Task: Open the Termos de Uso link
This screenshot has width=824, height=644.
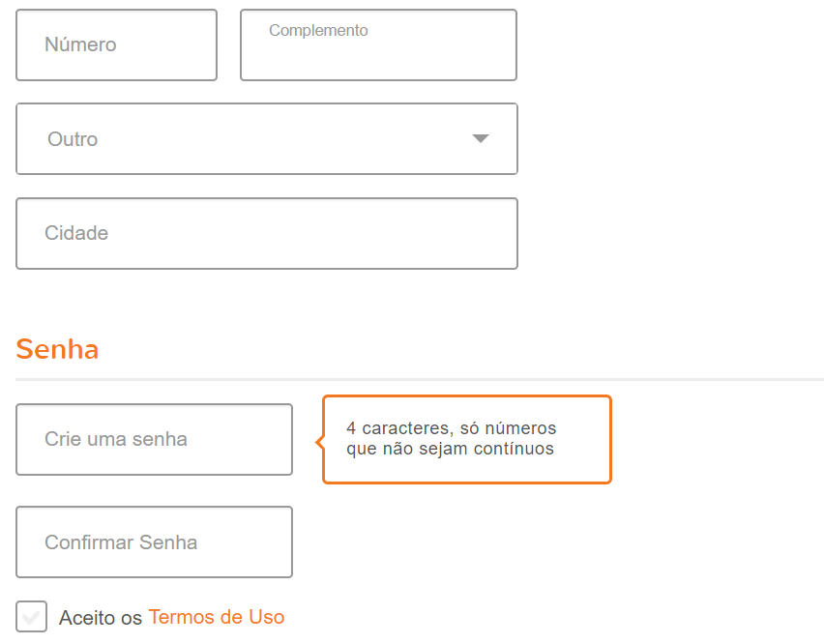Action: point(216,618)
